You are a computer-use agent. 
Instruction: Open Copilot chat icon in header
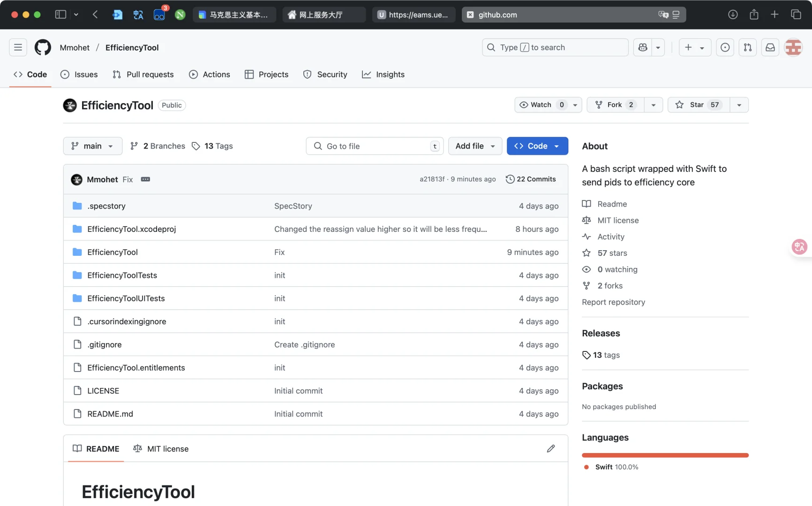point(643,47)
